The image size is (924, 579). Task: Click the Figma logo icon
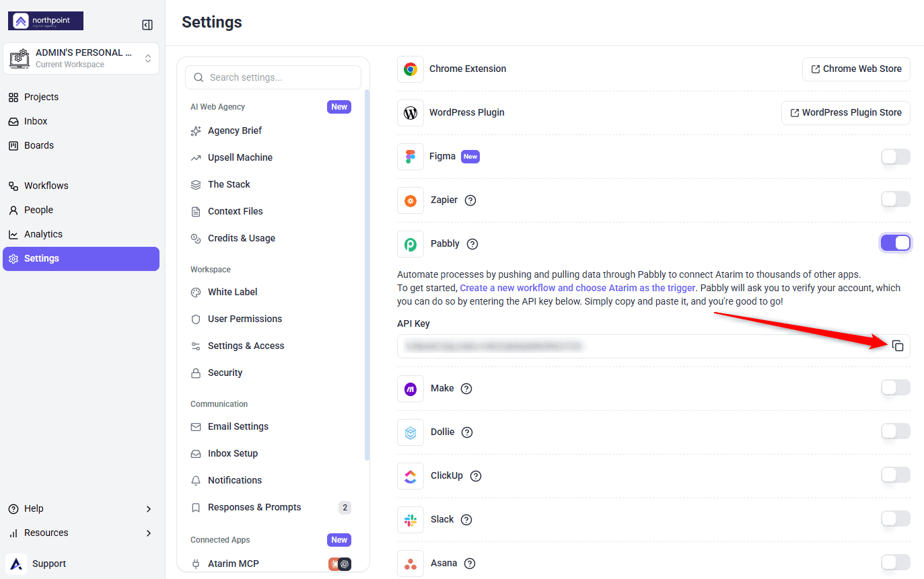click(x=411, y=156)
